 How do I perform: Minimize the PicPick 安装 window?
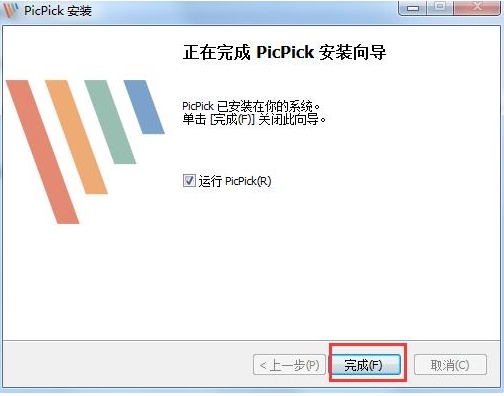412,7
